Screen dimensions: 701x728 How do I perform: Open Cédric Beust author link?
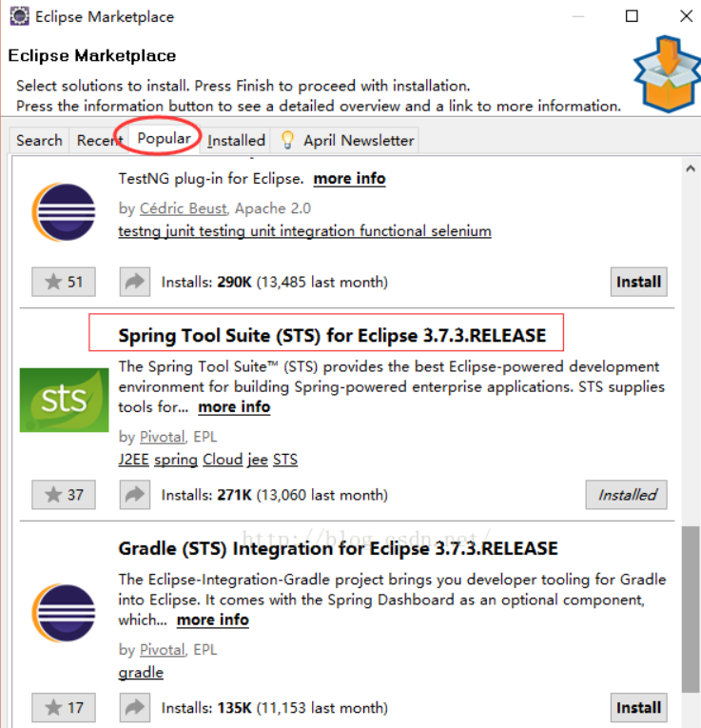[x=184, y=208]
